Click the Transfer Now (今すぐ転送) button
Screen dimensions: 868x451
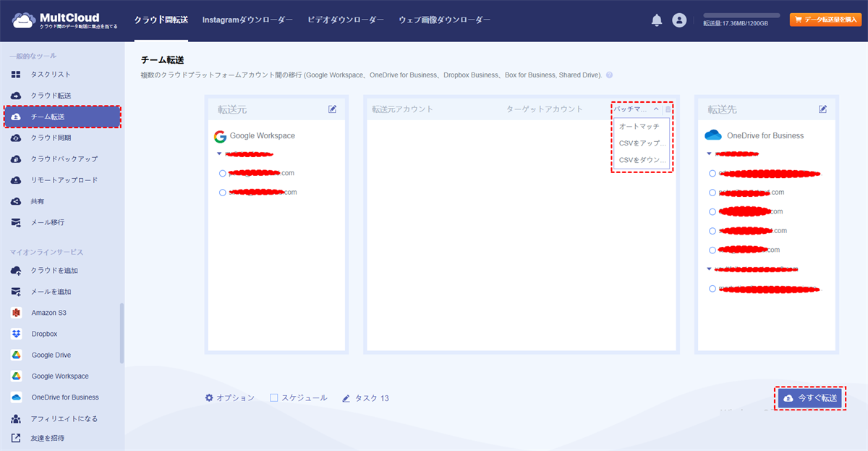point(810,398)
